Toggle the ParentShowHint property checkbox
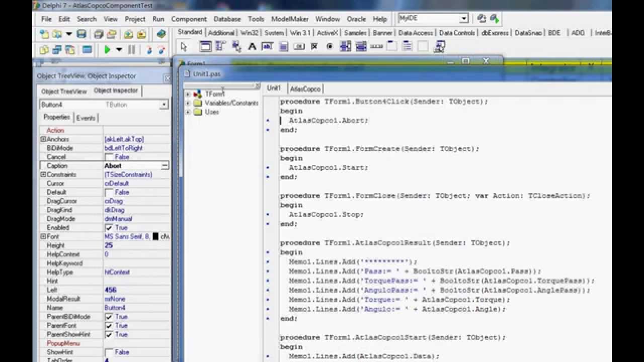The width and height of the screenshot is (644, 362). point(109,334)
